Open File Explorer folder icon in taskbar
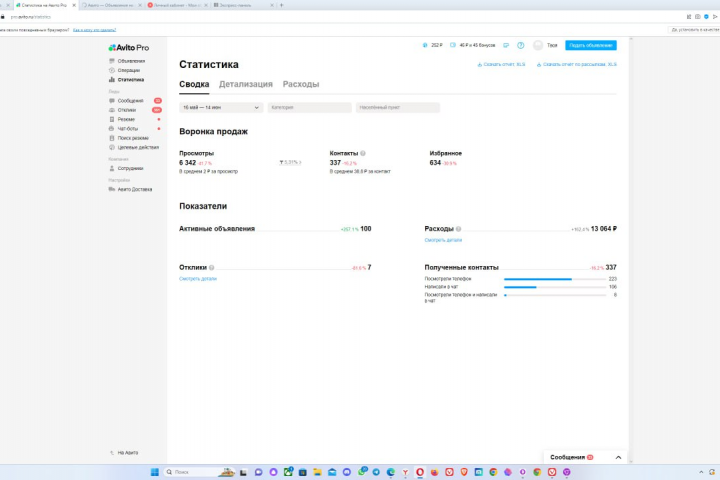The height and width of the screenshot is (480, 720). click(x=317, y=472)
